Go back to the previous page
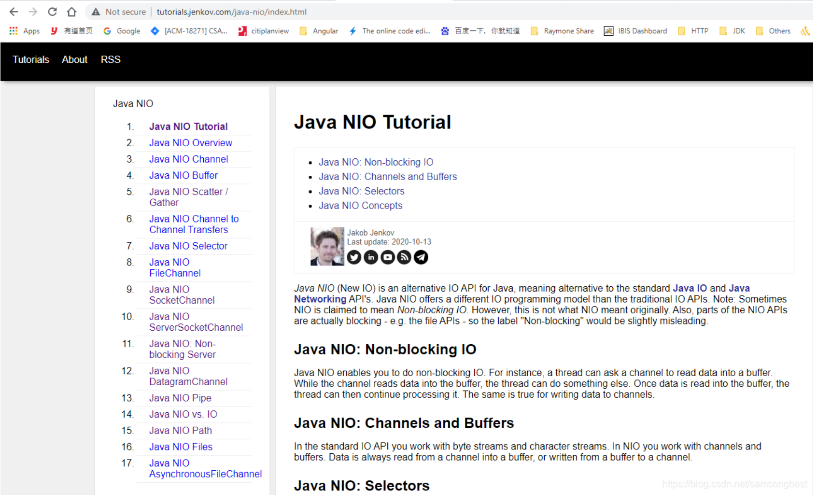Screen dimensions: 832x504 (x=14, y=12)
